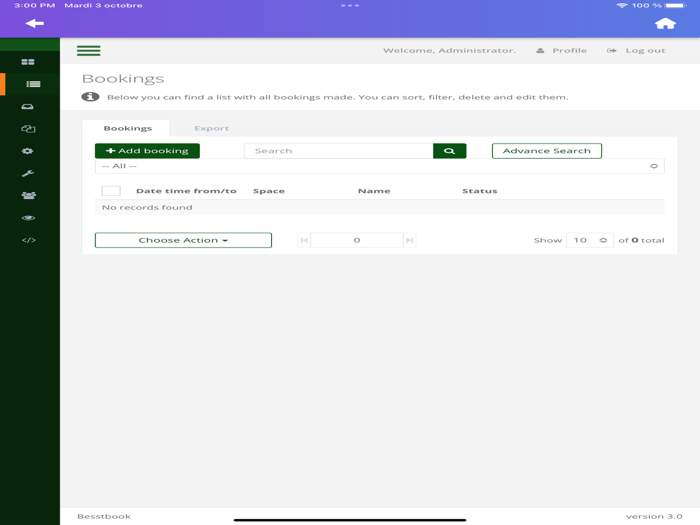Click the Add booking button
The height and width of the screenshot is (525, 700).
pos(147,151)
